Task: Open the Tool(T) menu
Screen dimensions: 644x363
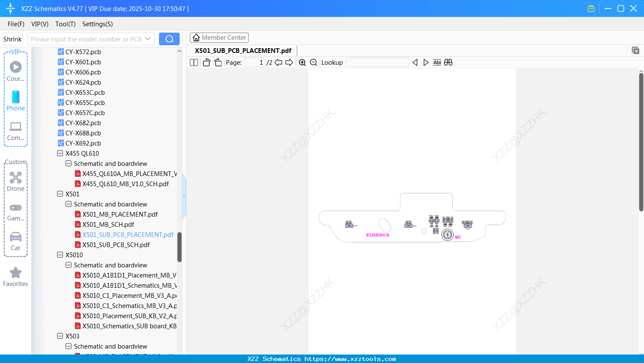Action: [66, 24]
